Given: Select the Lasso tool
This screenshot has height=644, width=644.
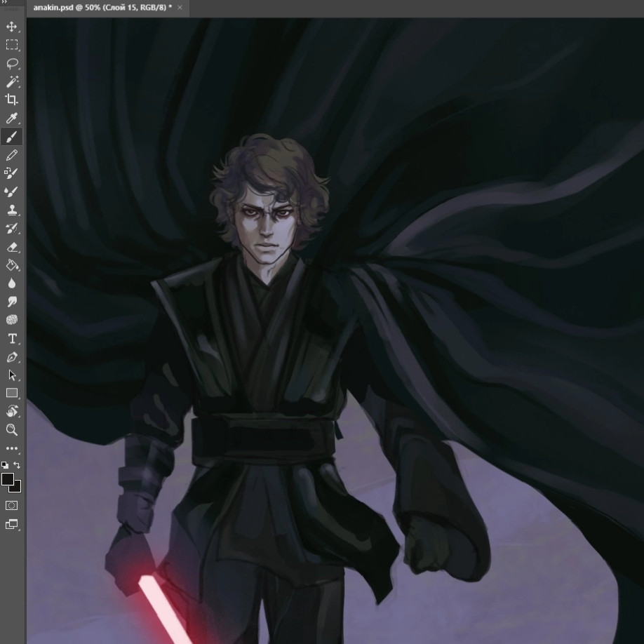Looking at the screenshot, I should [x=11, y=63].
